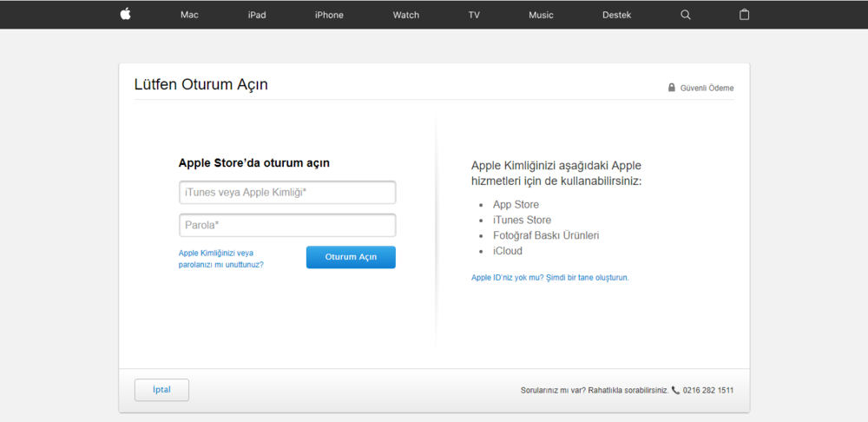868x422 pixels.
Task: Click the phone number '0216 282 1511'
Action: click(708, 391)
